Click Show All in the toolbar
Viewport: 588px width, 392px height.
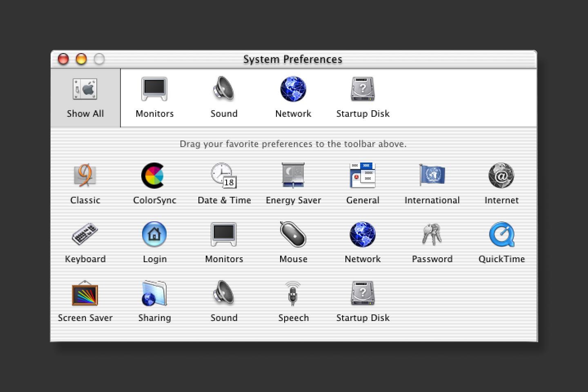click(x=85, y=98)
